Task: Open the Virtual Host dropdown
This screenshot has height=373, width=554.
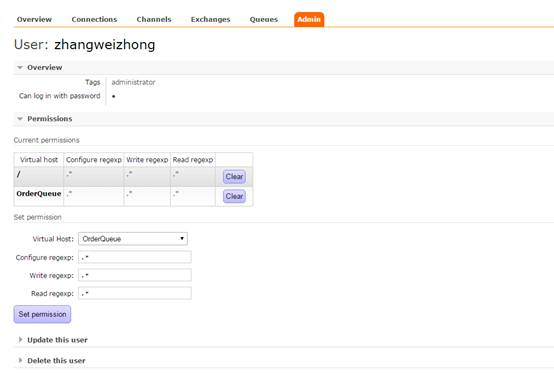Action: 133,239
